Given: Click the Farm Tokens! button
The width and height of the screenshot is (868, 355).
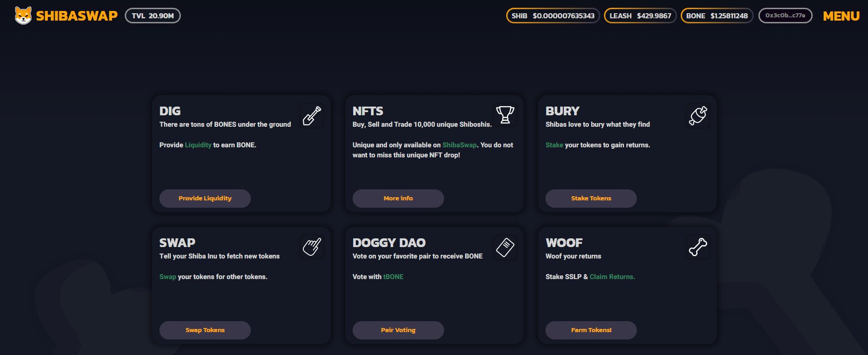Looking at the screenshot, I should pyautogui.click(x=591, y=330).
